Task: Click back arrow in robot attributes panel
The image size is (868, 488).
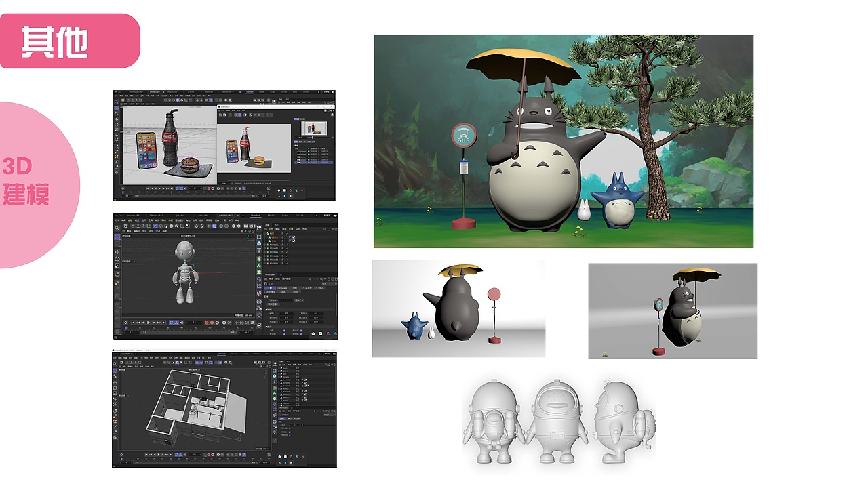Action: click(x=310, y=279)
